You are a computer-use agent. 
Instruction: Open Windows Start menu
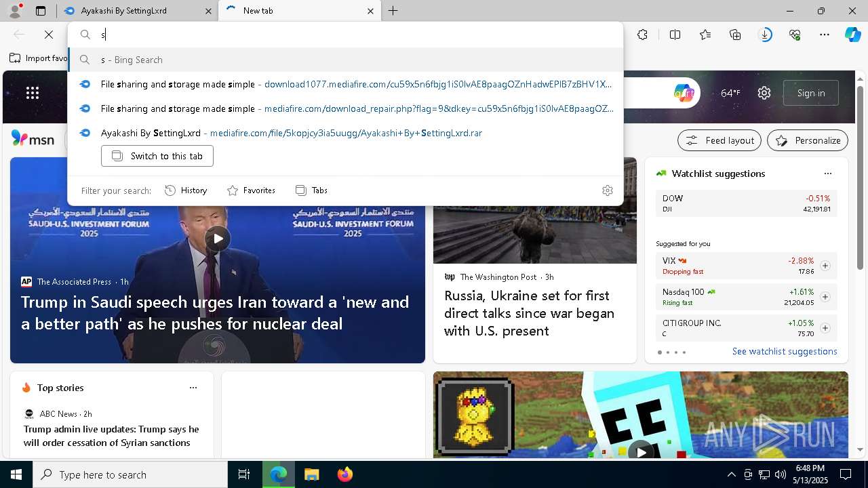[x=16, y=474]
